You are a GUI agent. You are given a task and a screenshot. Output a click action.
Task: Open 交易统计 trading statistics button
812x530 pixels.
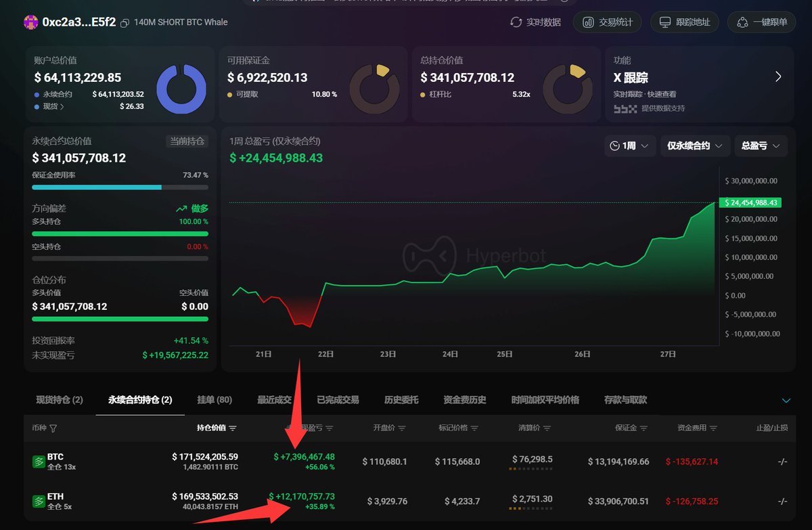pos(607,22)
